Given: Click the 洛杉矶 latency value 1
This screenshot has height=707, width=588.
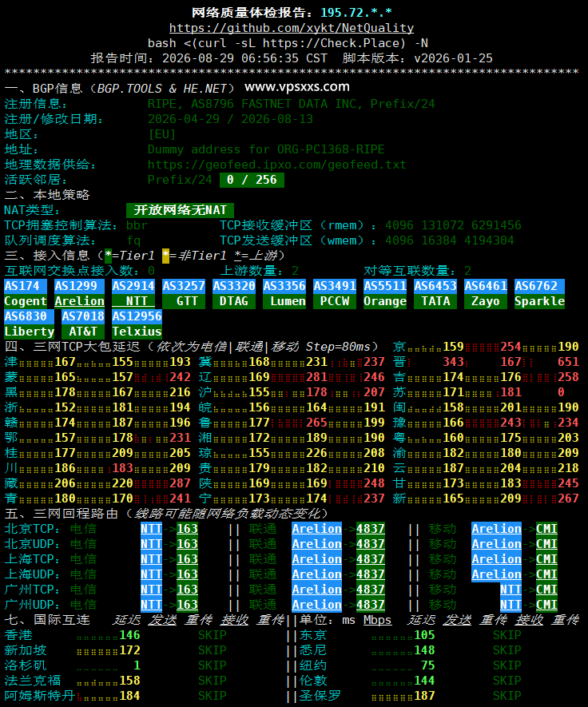Looking at the screenshot, I should tap(137, 665).
